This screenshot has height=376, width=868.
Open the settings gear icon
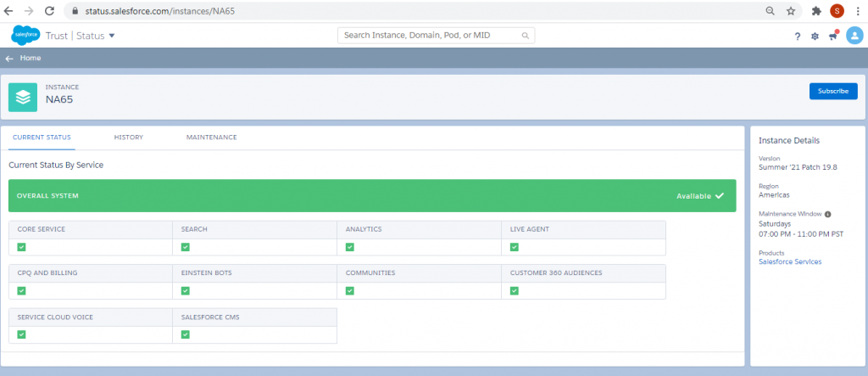[x=815, y=36]
